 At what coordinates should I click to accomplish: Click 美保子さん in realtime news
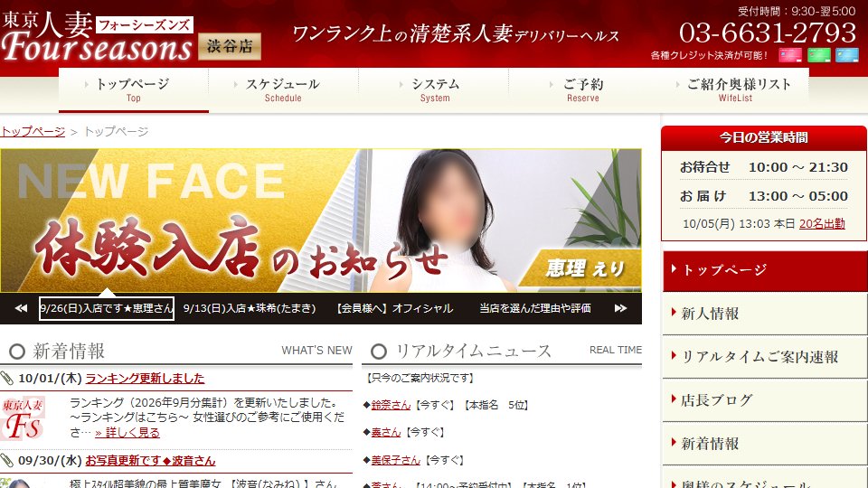click(x=395, y=460)
